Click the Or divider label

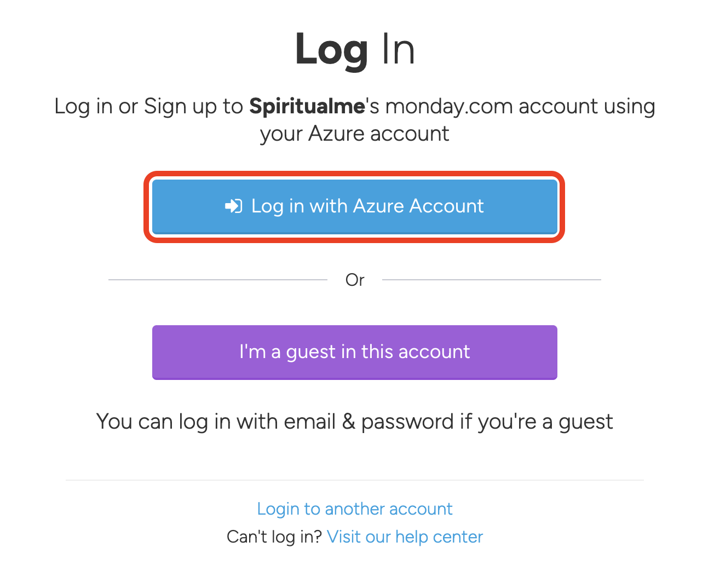(x=355, y=280)
